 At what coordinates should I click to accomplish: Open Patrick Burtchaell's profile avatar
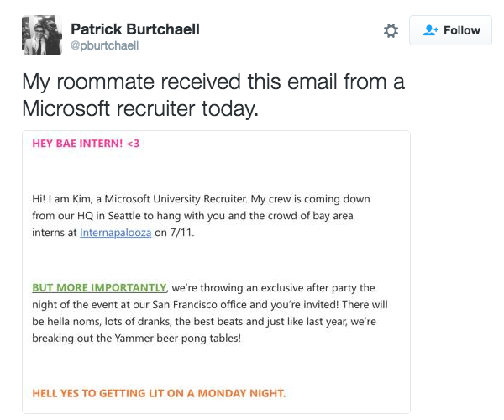coord(42,35)
